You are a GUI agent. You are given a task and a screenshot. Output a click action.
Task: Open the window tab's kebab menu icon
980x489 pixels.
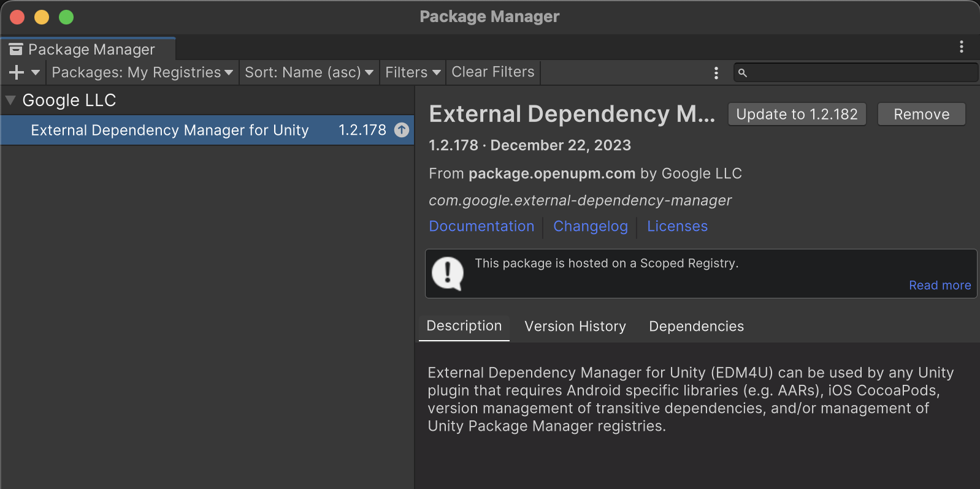tap(961, 47)
